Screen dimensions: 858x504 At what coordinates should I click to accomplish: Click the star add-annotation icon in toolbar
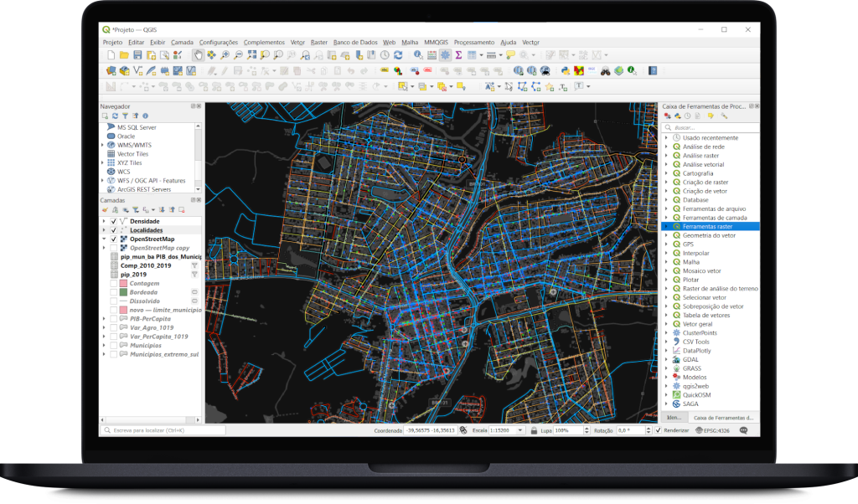click(x=550, y=87)
